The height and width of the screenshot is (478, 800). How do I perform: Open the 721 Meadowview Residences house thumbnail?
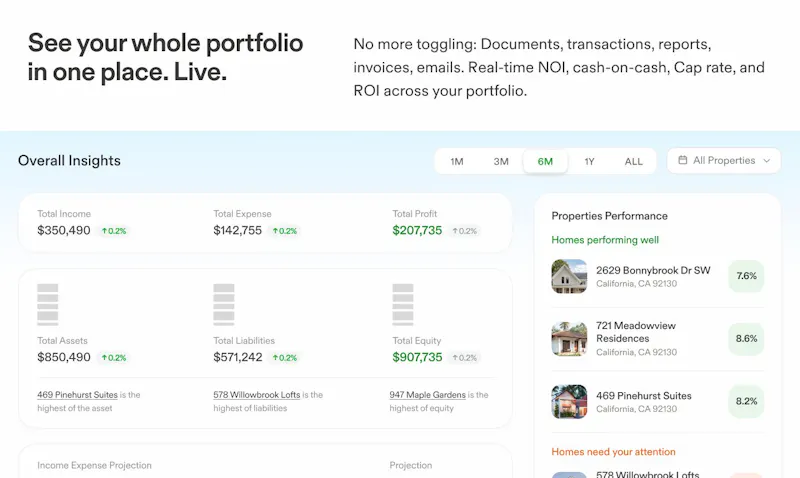pos(569,339)
